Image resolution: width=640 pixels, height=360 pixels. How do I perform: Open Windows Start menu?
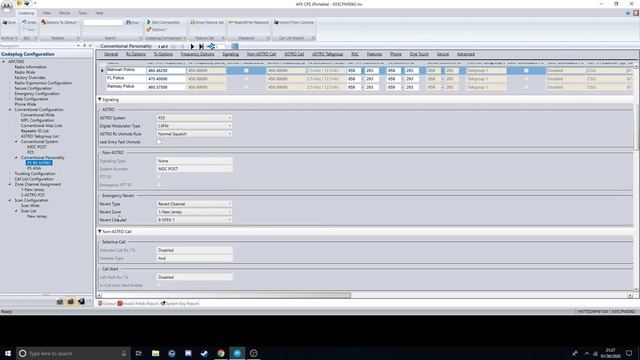point(8,353)
